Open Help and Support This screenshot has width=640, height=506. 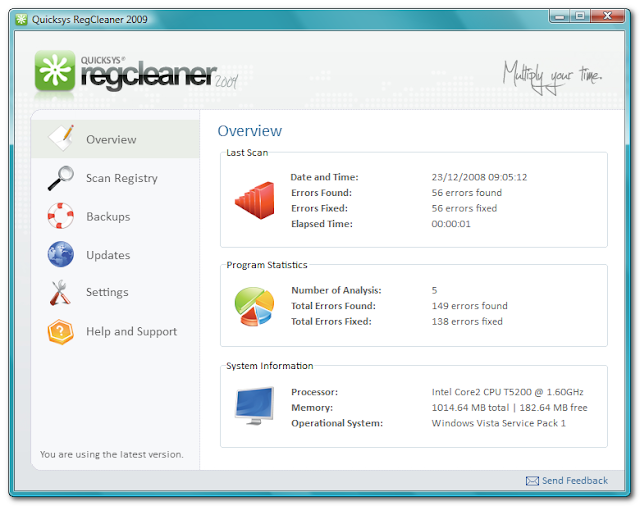point(115,331)
